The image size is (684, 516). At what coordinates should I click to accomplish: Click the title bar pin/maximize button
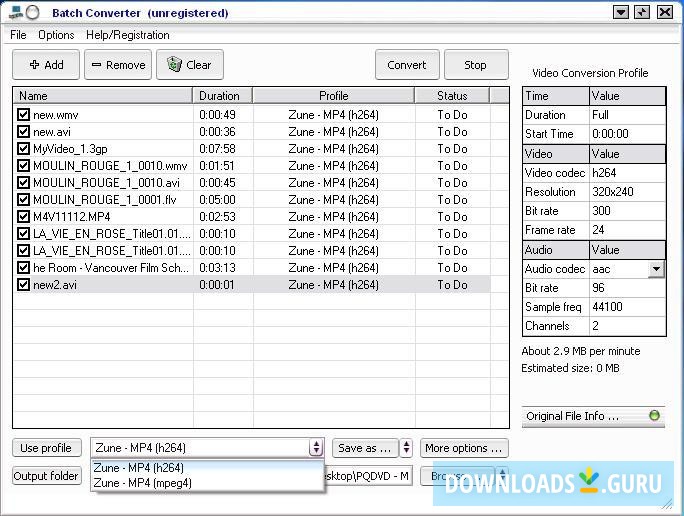click(x=642, y=12)
